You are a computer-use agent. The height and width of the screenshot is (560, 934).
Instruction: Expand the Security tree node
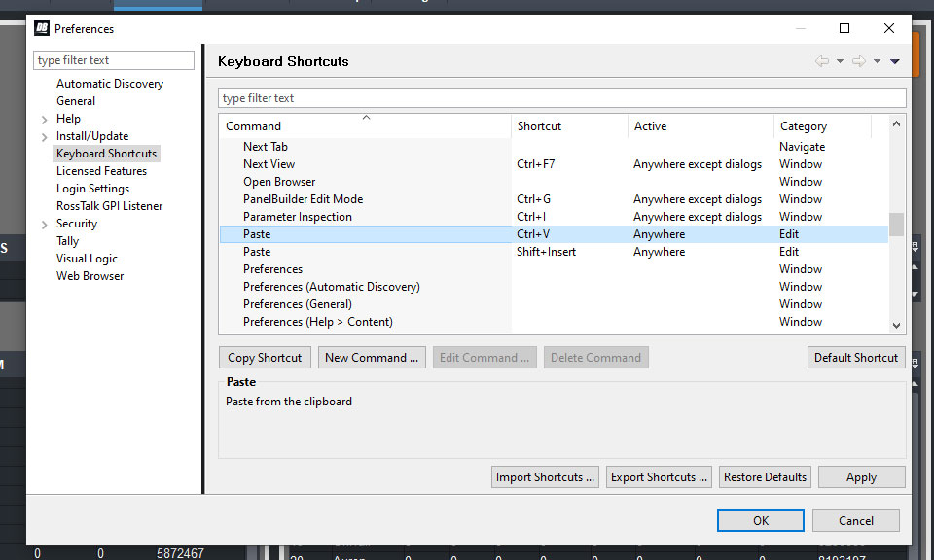(x=45, y=225)
